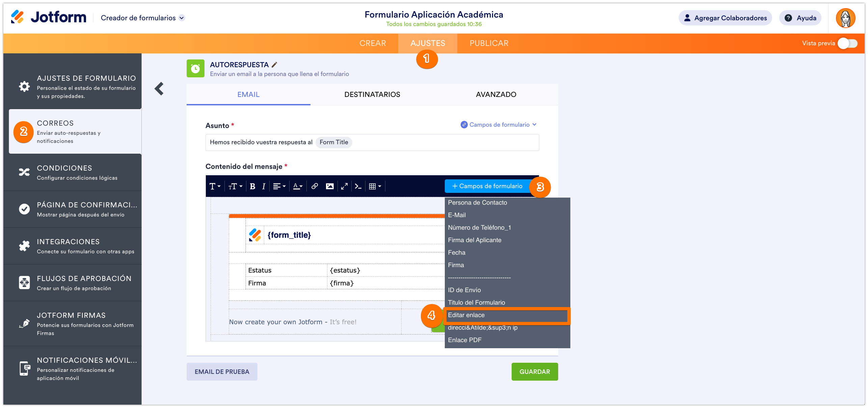This screenshot has width=868, height=408.
Task: Toggle the Vista previa switch
Action: (x=847, y=43)
